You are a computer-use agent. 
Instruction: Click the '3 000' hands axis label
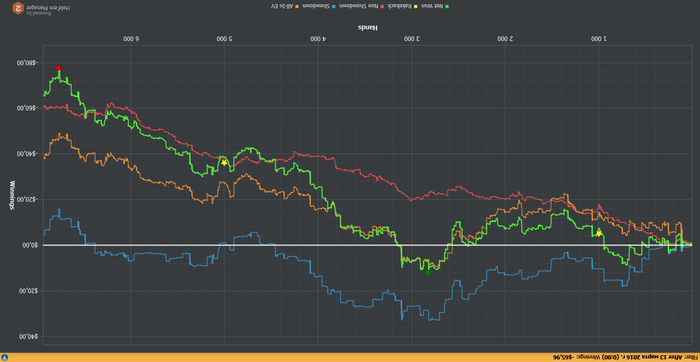412,39
